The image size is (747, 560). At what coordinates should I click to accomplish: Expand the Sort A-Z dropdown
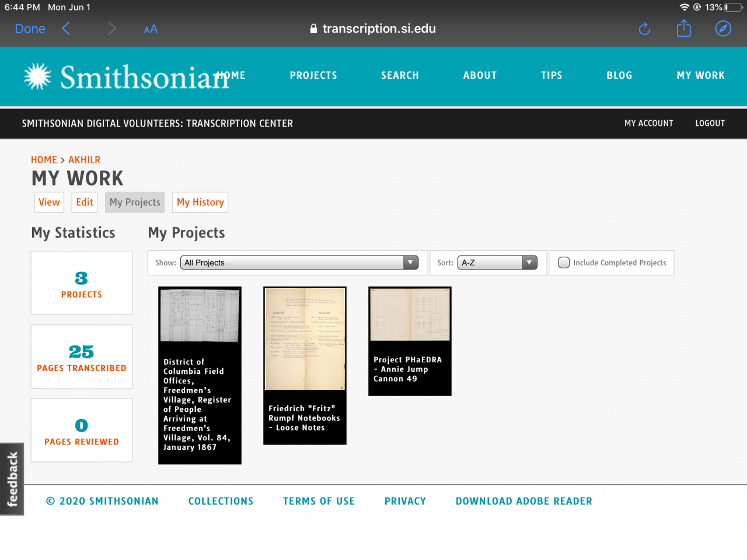497,262
